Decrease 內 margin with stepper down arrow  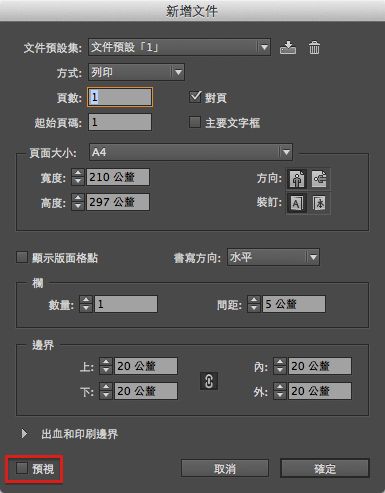coord(280,370)
